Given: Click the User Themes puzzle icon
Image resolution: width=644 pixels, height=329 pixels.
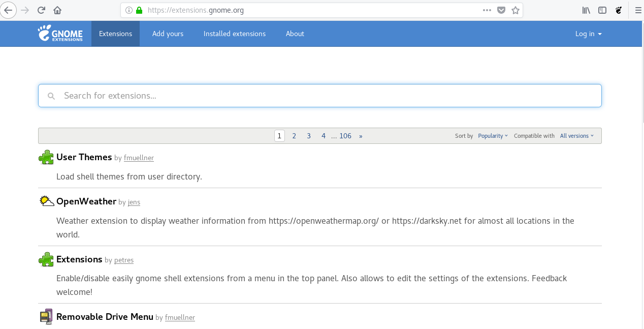Looking at the screenshot, I should (x=46, y=158).
